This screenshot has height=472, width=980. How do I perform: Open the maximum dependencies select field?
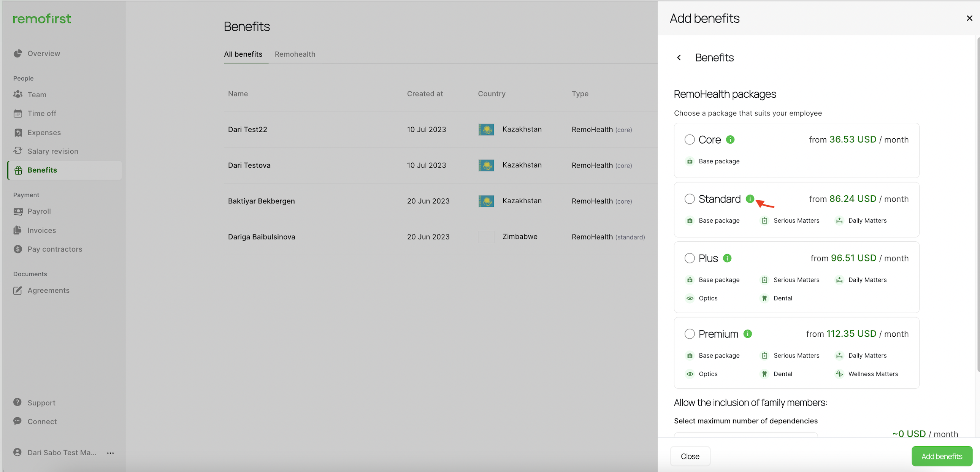pyautogui.click(x=746, y=435)
